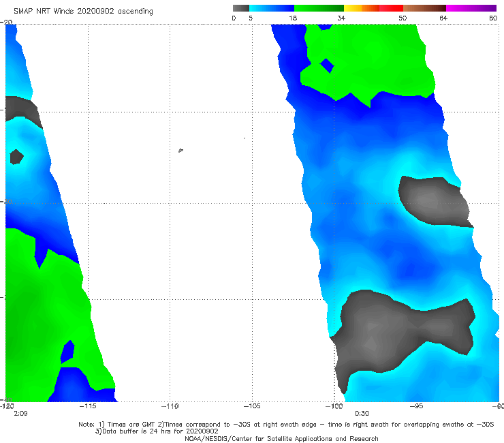This screenshot has width=504, height=443.
Task: Click the longitude label '-110'
Action: 170,406
